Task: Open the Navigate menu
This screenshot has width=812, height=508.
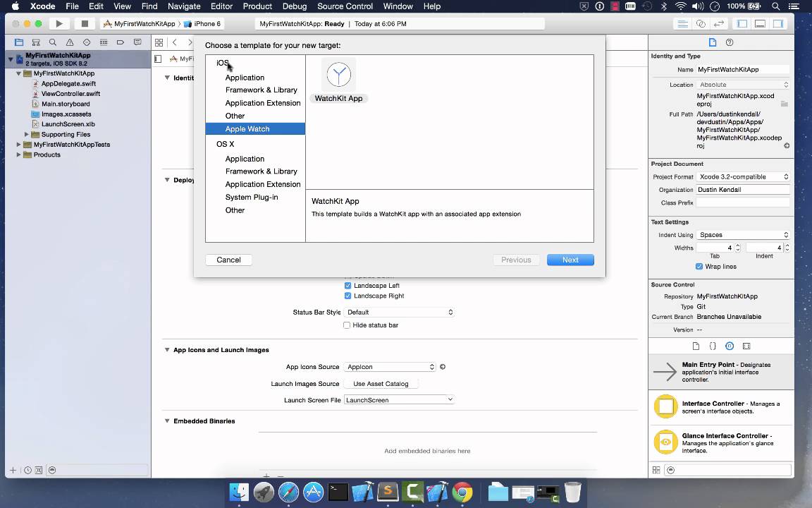Action: [x=184, y=6]
